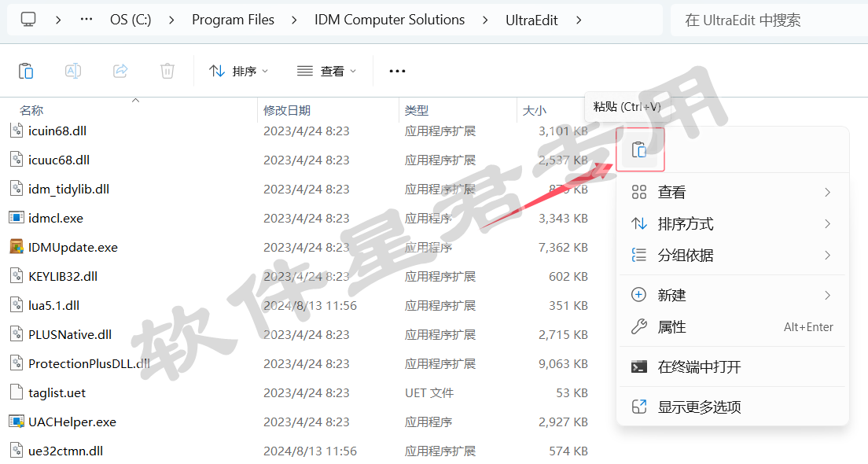Click the wrench icon next to 属性

click(639, 326)
